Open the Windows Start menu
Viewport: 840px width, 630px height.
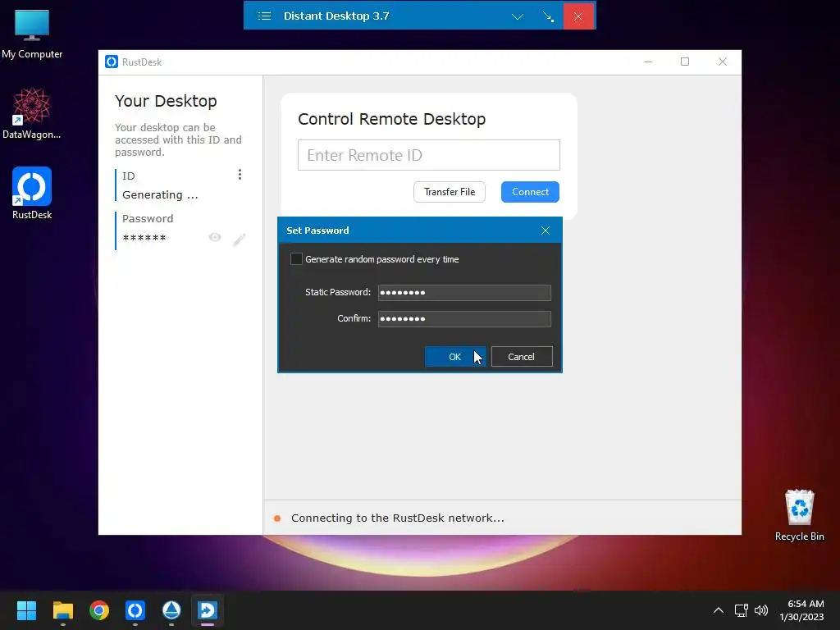point(26,610)
